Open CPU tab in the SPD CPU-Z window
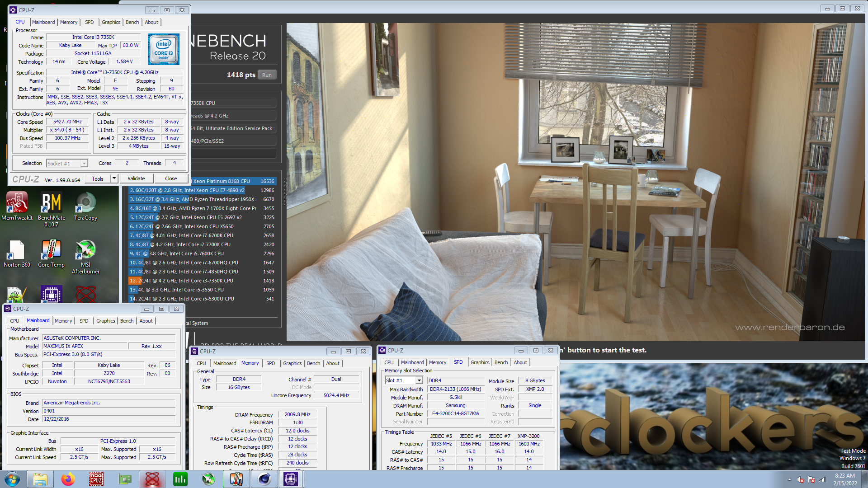The width and height of the screenshot is (868, 488). pos(389,362)
